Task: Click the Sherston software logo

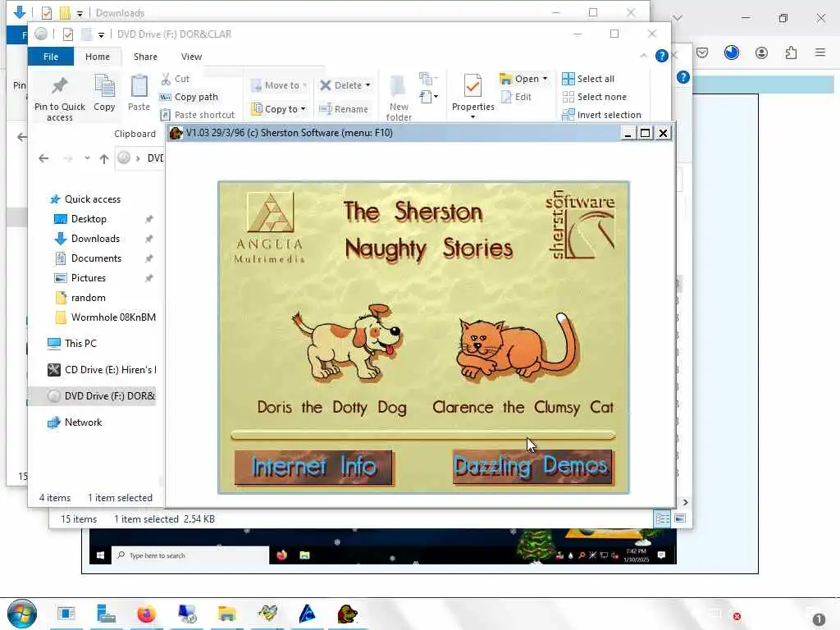Action: coord(580,224)
